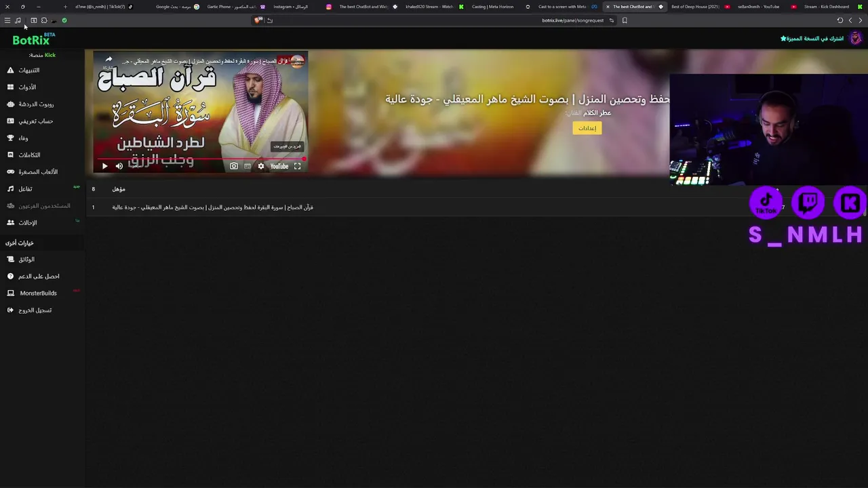The height and width of the screenshot is (488, 868).
Task: Click the botrix.live address bar URL
Action: point(572,20)
